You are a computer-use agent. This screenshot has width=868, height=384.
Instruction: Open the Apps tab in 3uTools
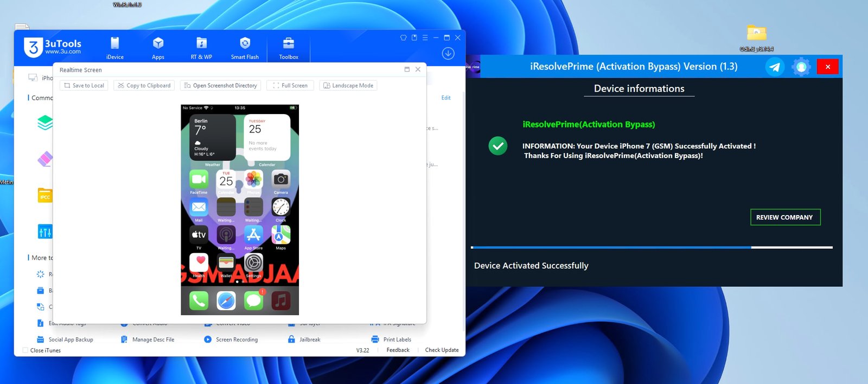[x=158, y=48]
